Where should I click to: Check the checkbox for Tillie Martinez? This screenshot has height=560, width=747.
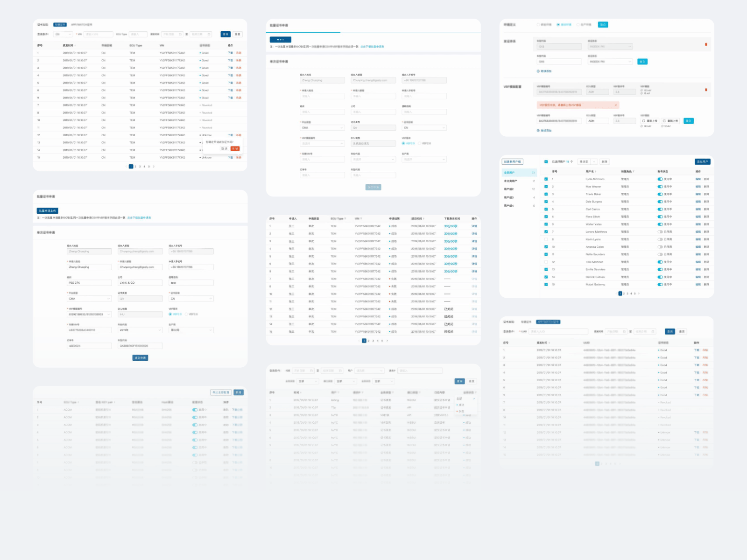[546, 262]
